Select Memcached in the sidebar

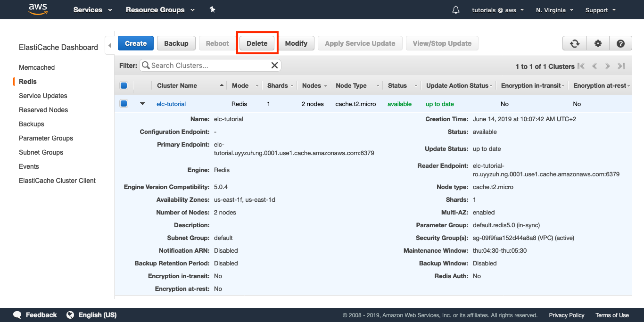pos(37,67)
